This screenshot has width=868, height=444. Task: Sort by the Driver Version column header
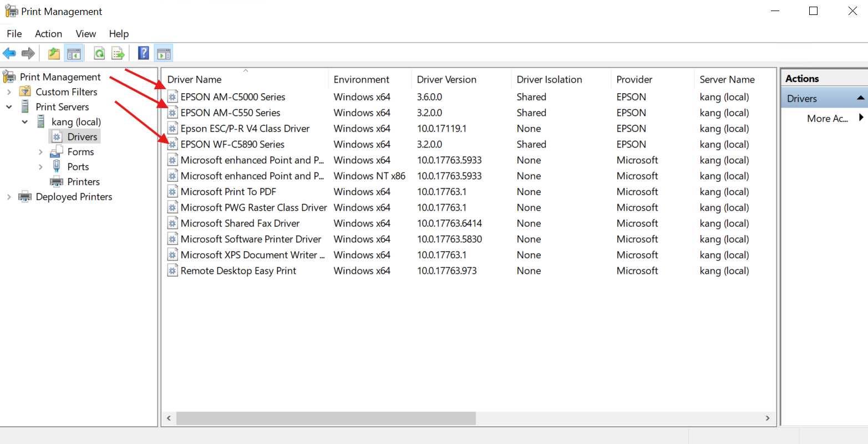[x=446, y=79]
